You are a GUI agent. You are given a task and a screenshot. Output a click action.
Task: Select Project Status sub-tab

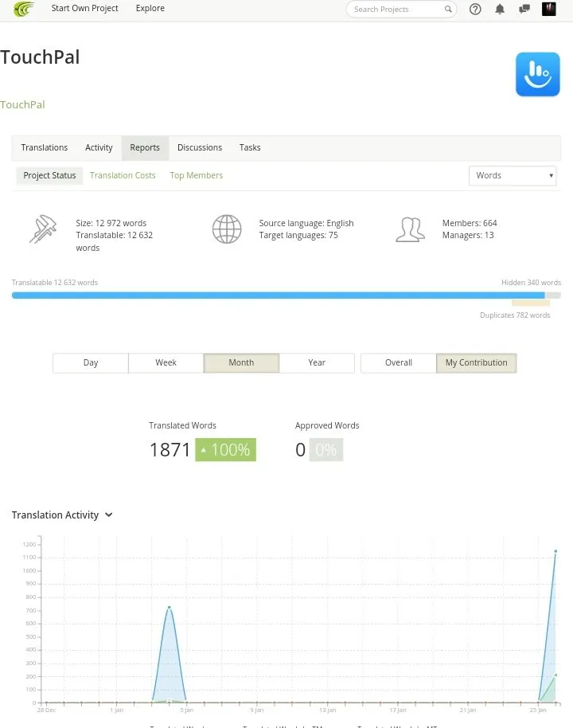[49, 175]
